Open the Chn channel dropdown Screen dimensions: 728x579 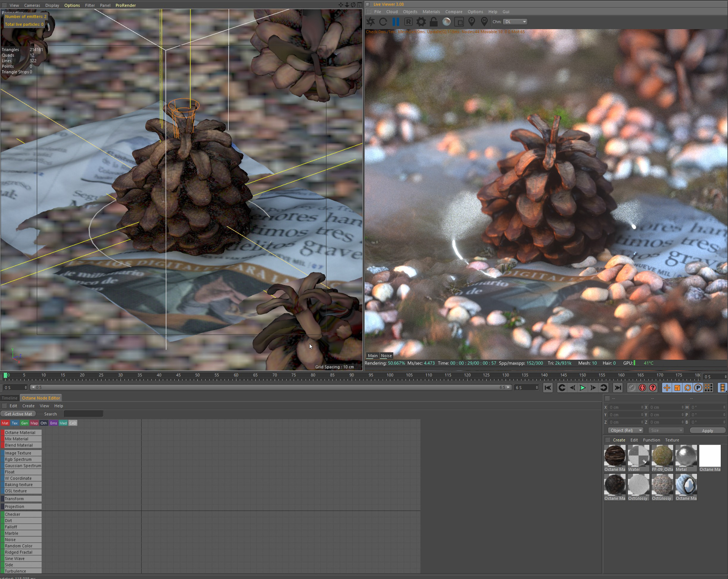tap(515, 22)
